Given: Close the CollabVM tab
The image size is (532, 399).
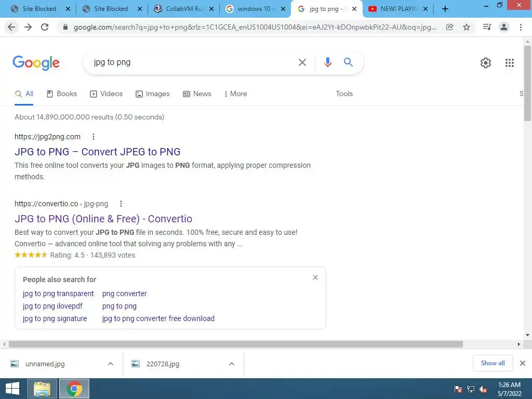Looking at the screenshot, I should click(211, 9).
